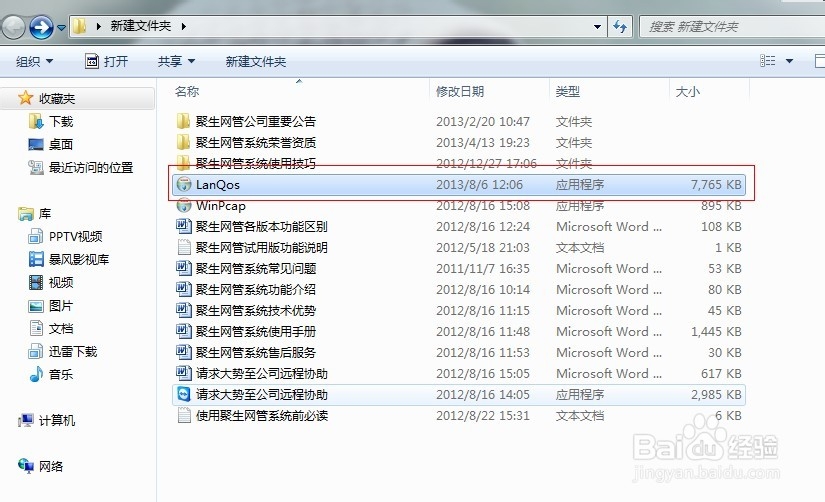
Task: Click the 聚生网管各版本功能区别 Word icon
Action: pyautogui.click(x=184, y=226)
